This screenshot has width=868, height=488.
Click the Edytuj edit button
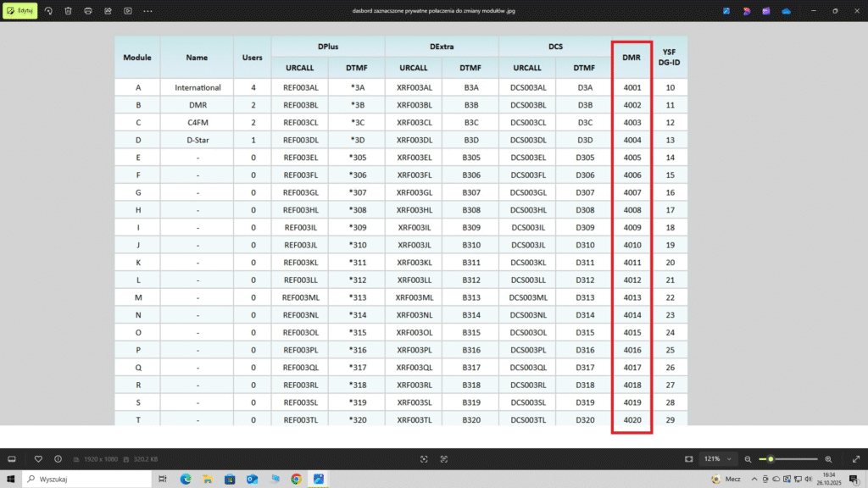[x=20, y=11]
